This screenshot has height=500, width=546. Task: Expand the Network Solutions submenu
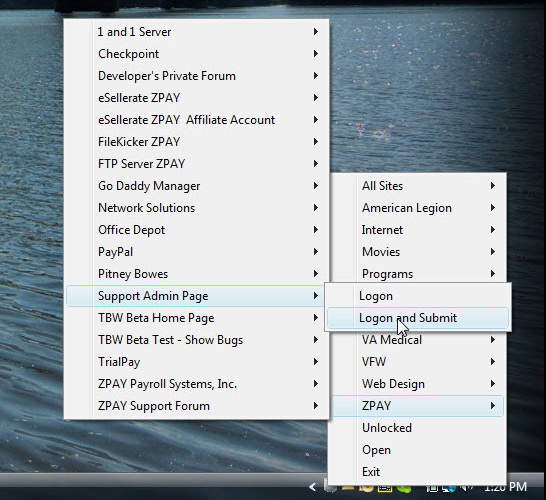point(196,208)
